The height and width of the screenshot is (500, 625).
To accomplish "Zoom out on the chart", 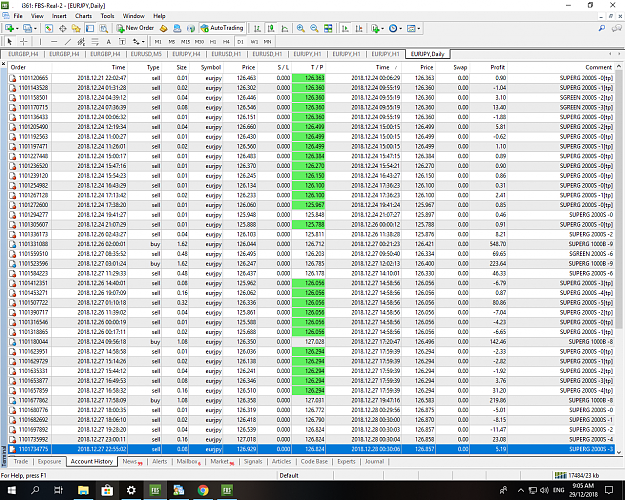I will (x=314, y=28).
